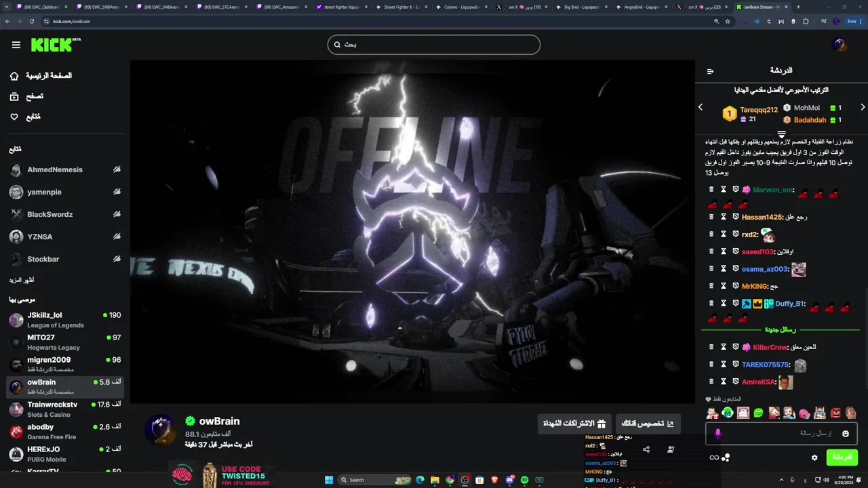Ban user rxd2 with shield icon

tap(735, 235)
